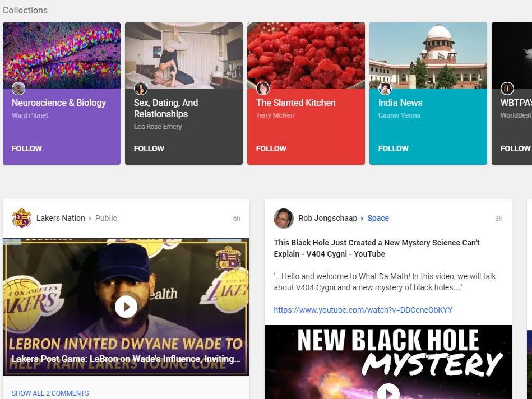Click the Lakers post 6h timestamp

[237, 219]
